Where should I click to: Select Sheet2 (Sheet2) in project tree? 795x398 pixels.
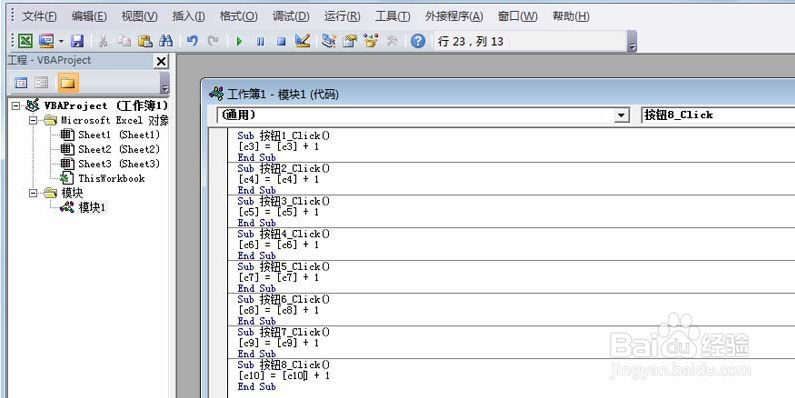[x=119, y=149]
